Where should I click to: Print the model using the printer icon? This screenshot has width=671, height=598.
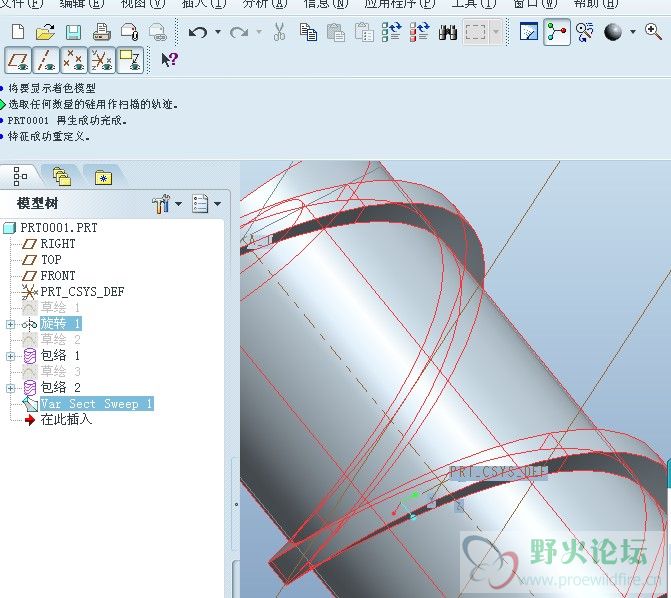click(102, 32)
